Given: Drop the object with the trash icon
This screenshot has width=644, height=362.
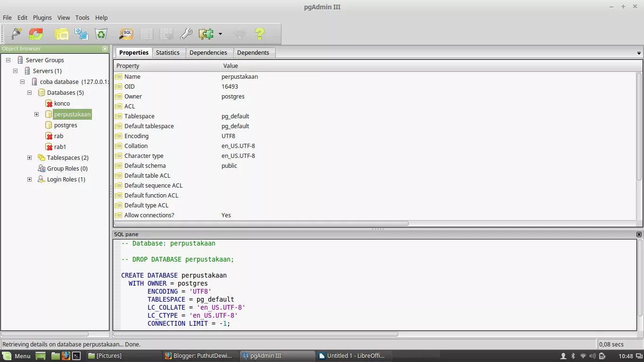Looking at the screenshot, I should click(101, 33).
